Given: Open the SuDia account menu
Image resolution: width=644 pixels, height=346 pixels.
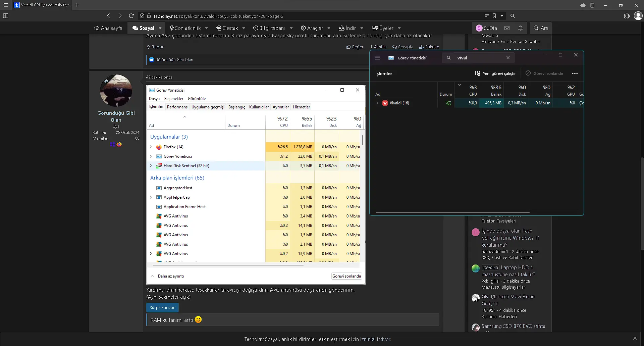Looking at the screenshot, I should click(486, 28).
